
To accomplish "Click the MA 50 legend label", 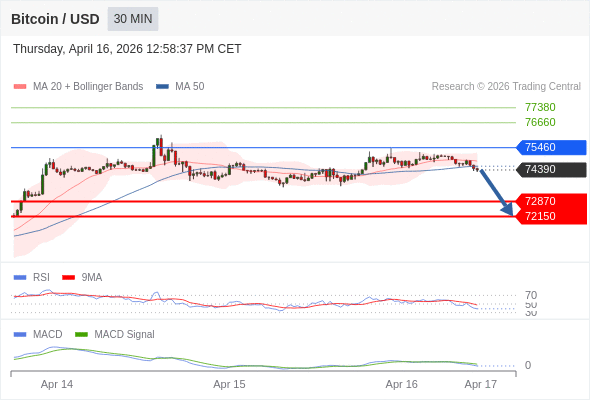I will 190,87.
